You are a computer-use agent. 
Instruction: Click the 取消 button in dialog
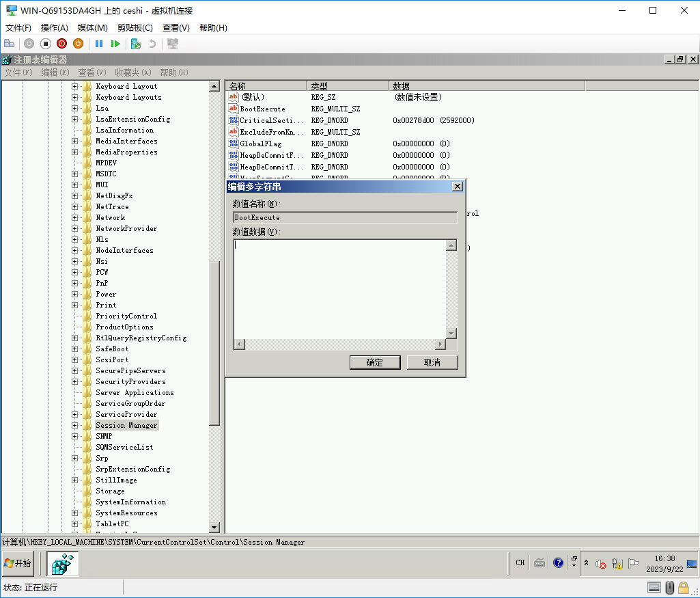tap(432, 363)
